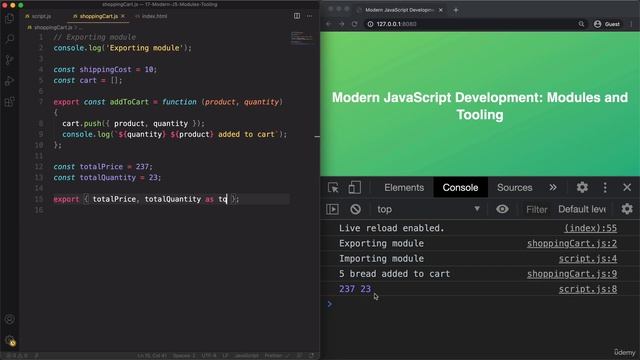The width and height of the screenshot is (640, 360).
Task: Close the Modern JavaScript Development browser tab
Action: tap(440, 10)
